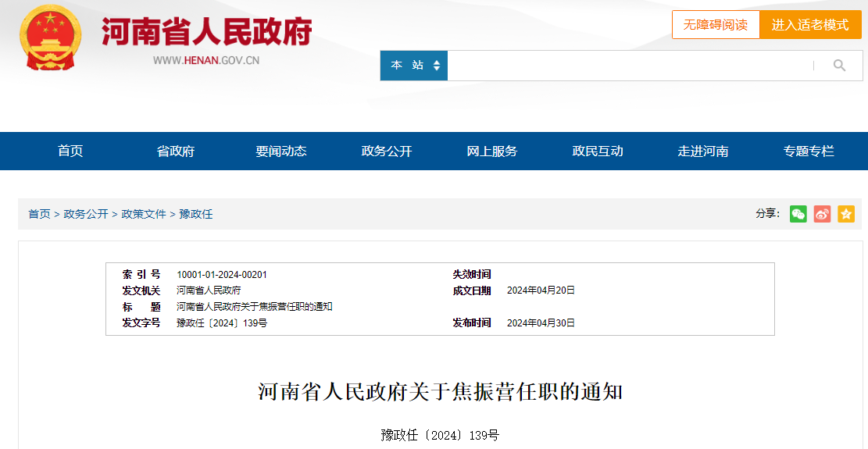
Task: Go to 政策文件 breadcrumb link
Action: (144, 214)
